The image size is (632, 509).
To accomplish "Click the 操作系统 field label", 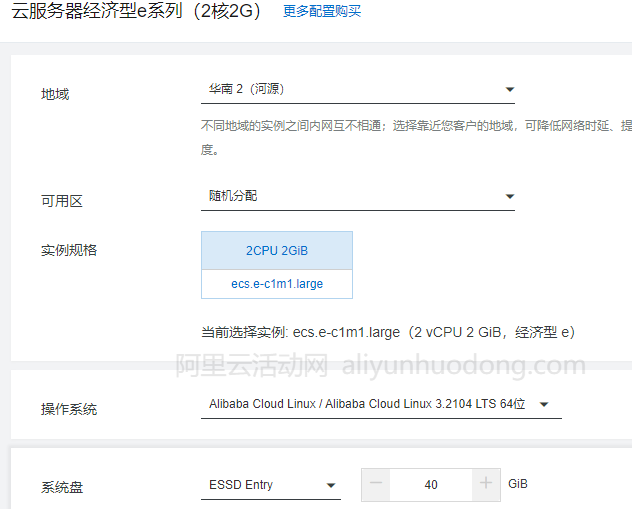I will click(x=69, y=409).
